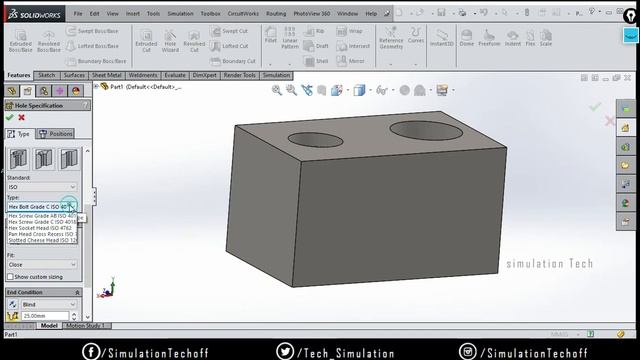Cancel hole specification with red X

(x=22, y=118)
